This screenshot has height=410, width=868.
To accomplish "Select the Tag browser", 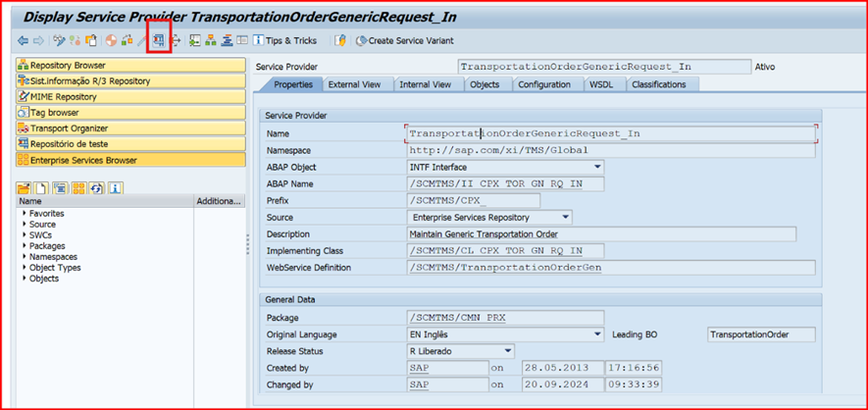I will click(x=130, y=113).
